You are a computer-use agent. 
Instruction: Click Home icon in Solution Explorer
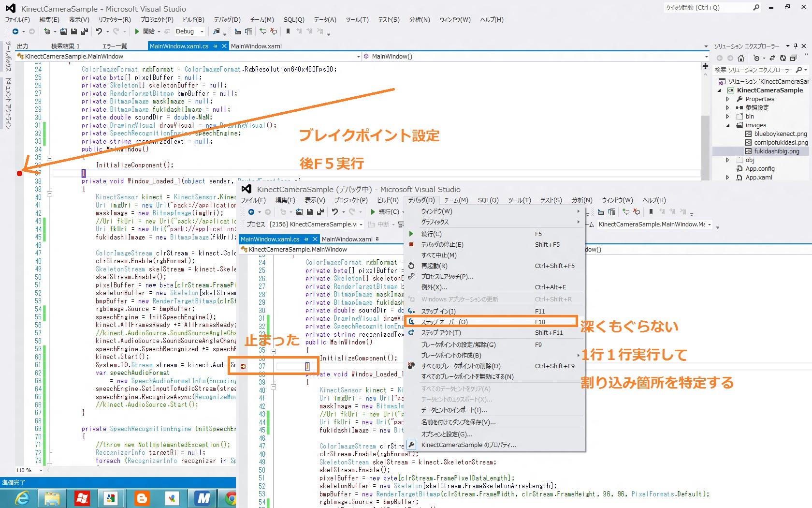pyautogui.click(x=741, y=58)
